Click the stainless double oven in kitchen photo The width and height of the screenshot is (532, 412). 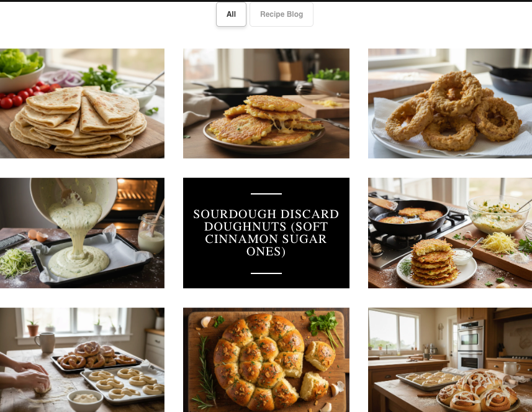471,345
